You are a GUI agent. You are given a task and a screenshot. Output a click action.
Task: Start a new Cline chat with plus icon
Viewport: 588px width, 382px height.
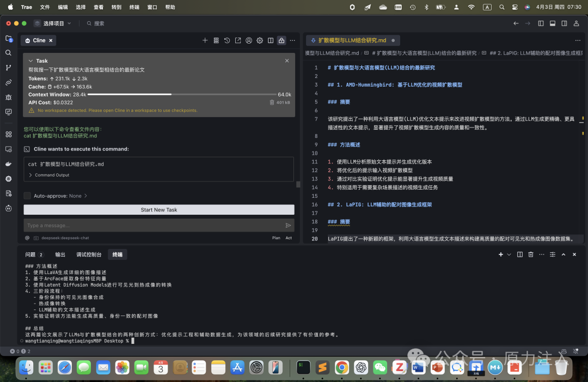(x=205, y=40)
